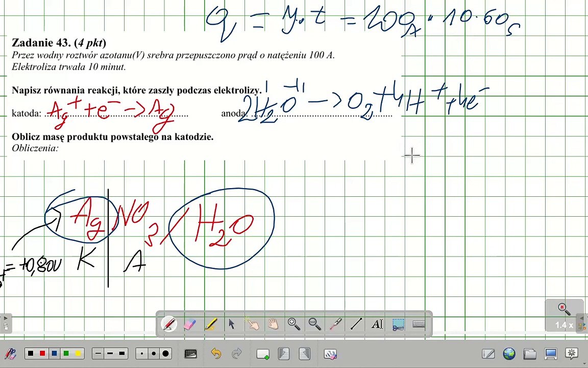Switch to the desktop monitor icon
The width and height of the screenshot is (588, 368).
point(551,354)
